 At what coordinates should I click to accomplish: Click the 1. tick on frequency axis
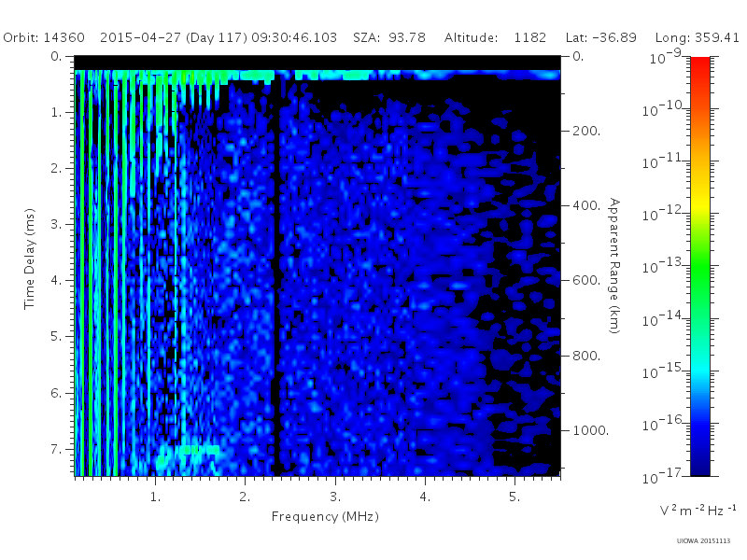point(155,497)
